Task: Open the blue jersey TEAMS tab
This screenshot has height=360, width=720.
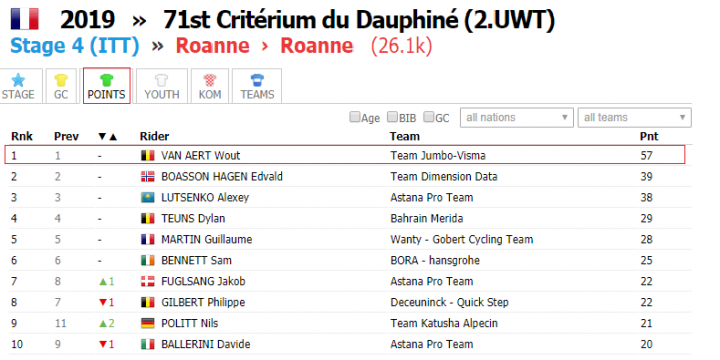Action: tap(257, 86)
